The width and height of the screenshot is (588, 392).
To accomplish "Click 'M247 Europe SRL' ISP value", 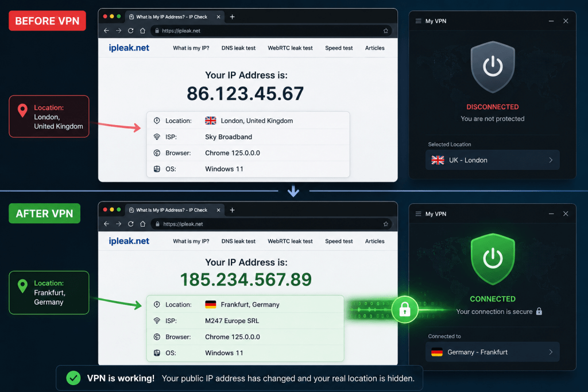I will [x=232, y=320].
